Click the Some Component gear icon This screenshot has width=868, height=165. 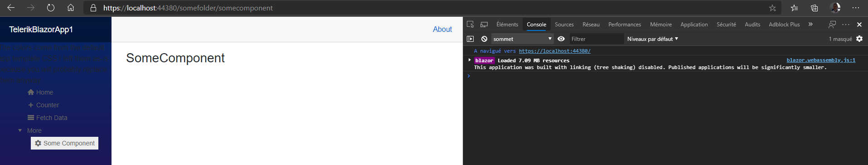pos(38,143)
